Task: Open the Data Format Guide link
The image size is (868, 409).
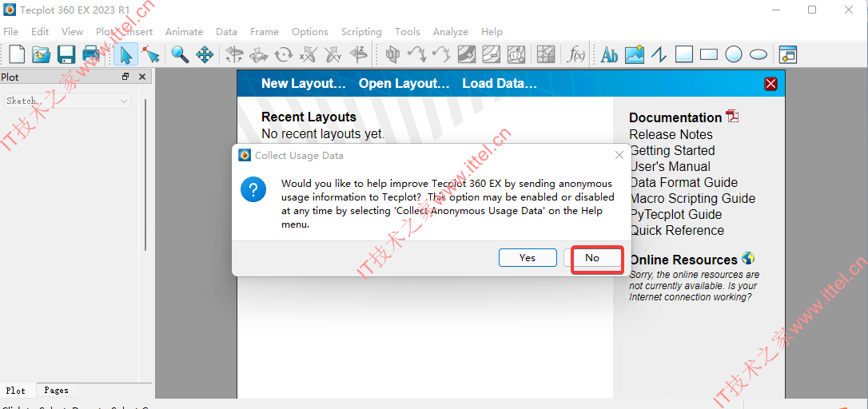Action: (683, 183)
